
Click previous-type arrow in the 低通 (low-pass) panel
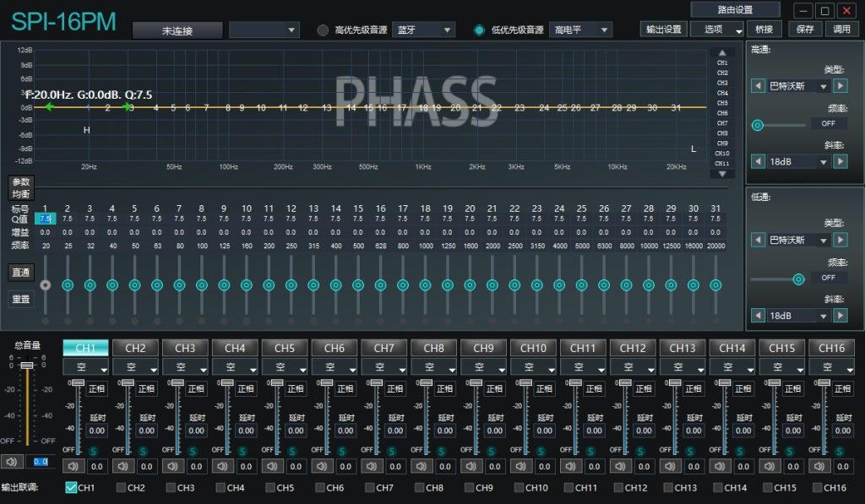(758, 240)
